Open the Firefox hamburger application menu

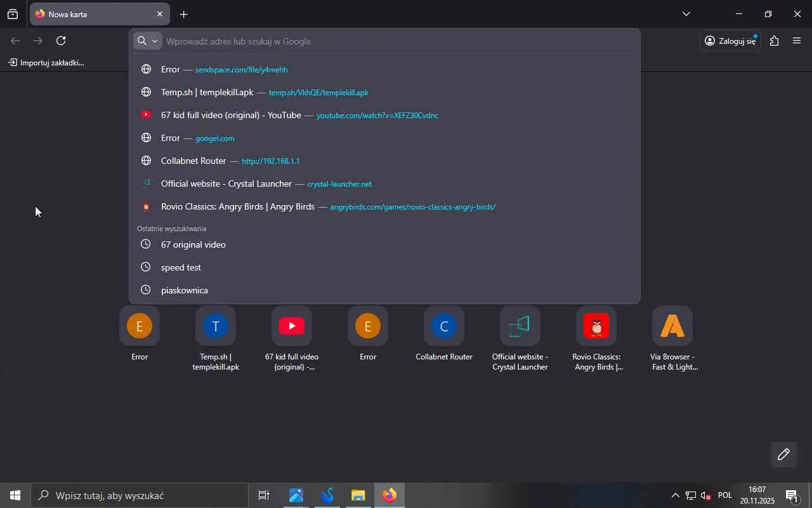coord(797,41)
